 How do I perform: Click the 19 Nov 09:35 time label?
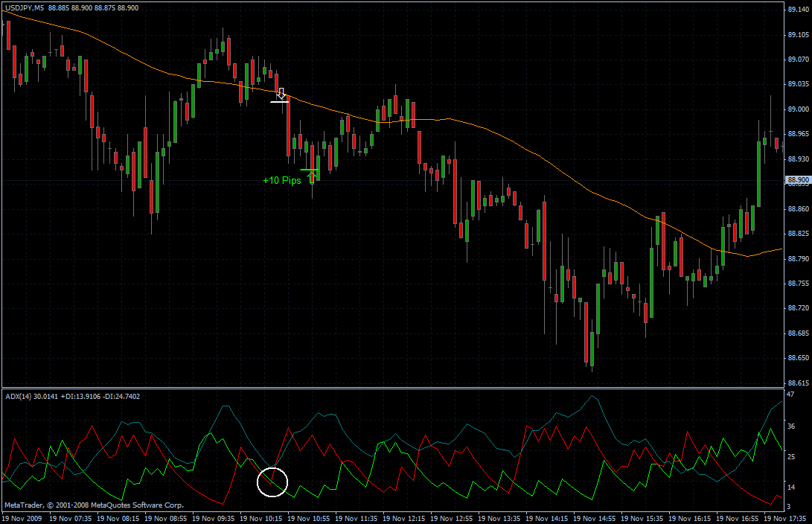point(213,518)
